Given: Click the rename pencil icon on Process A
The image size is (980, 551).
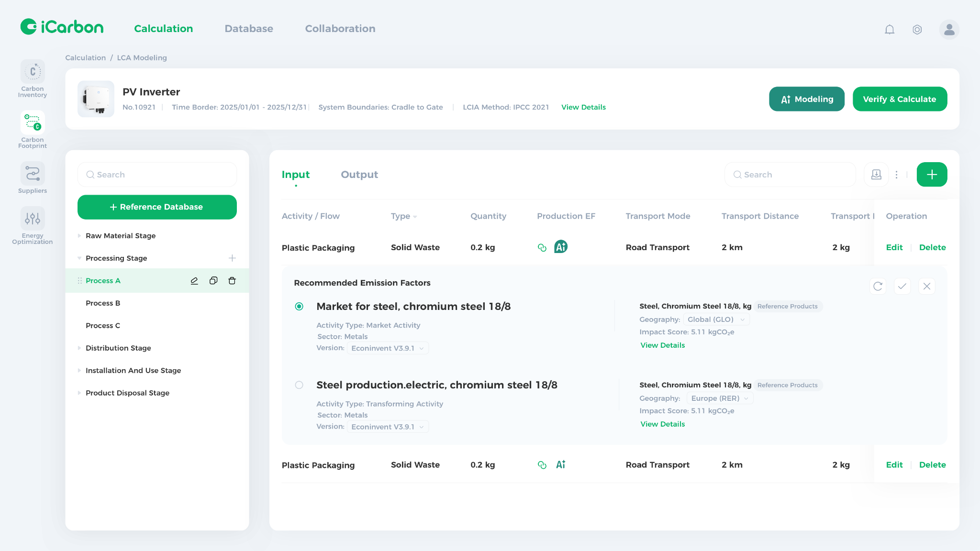Looking at the screenshot, I should [194, 281].
